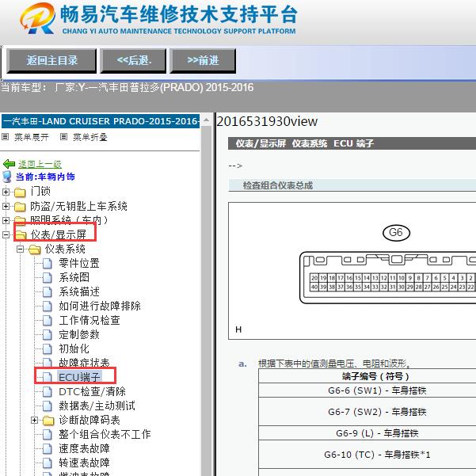Collapse the 仪表系统 subfolder
The height and width of the screenshot is (476, 476).
[20, 249]
